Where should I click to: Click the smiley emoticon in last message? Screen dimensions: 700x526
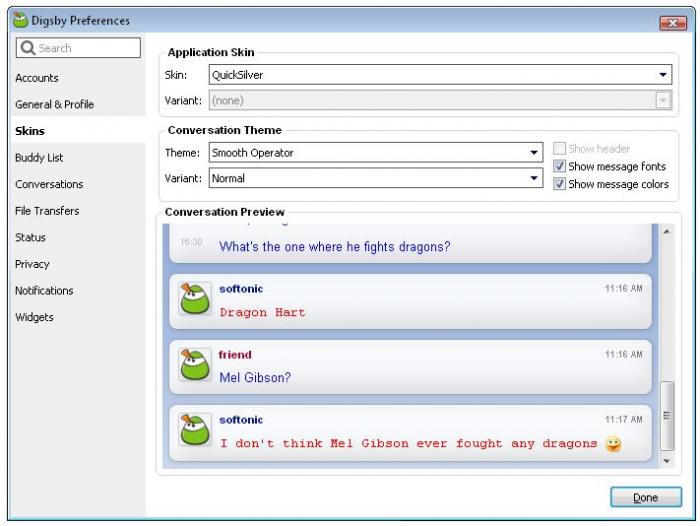(613, 444)
